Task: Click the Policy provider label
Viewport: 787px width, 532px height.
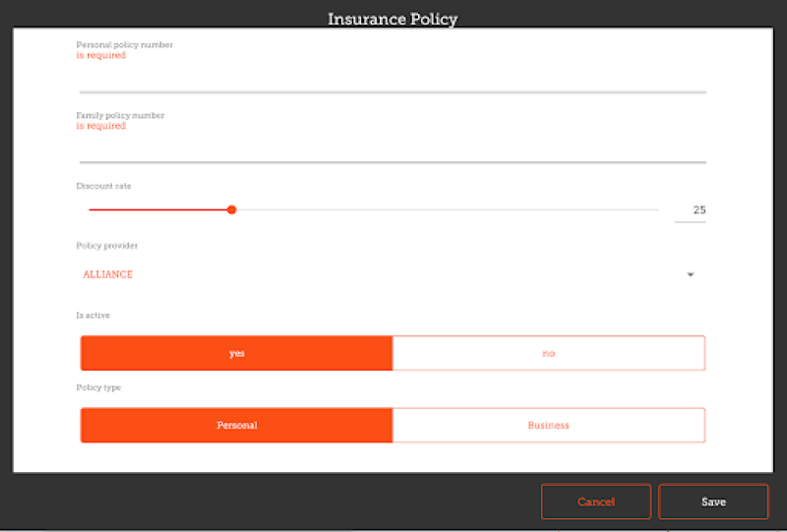Action: pos(106,245)
